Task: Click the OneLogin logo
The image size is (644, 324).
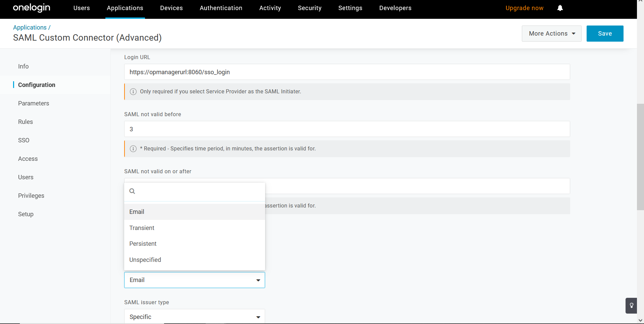Action: pyautogui.click(x=32, y=8)
